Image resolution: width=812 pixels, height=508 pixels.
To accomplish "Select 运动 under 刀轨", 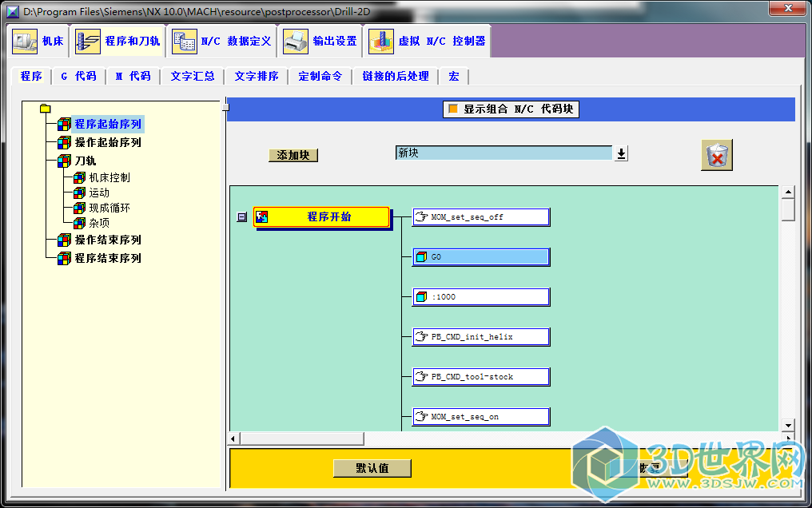I will coord(99,192).
